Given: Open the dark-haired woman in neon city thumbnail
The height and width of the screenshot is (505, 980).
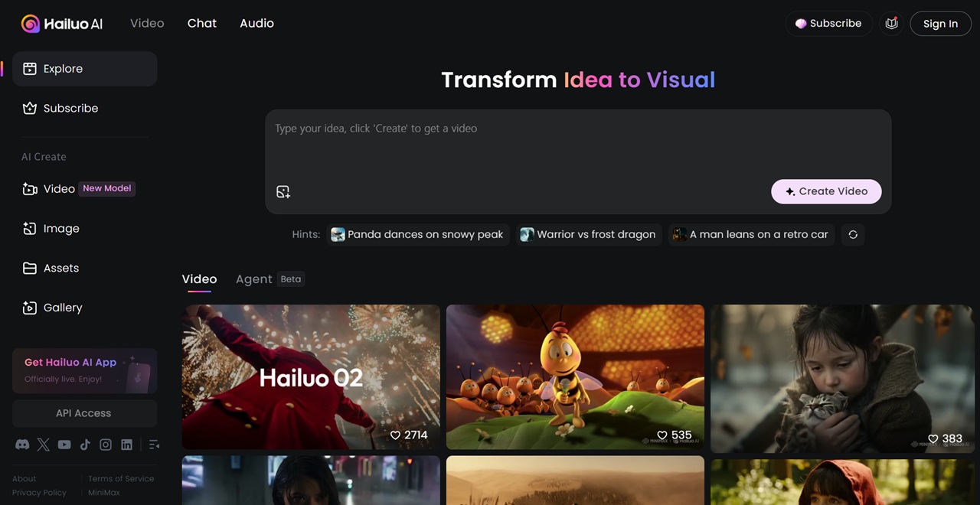Looking at the screenshot, I should 311,481.
